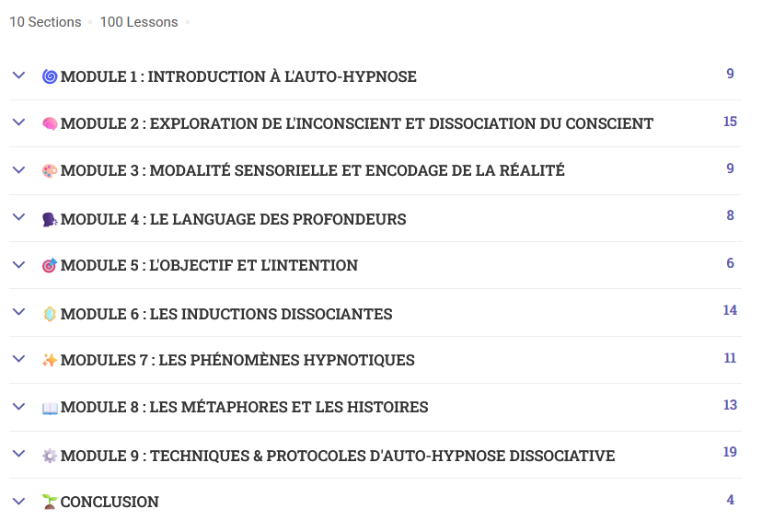Expand Module 9 using its chevron
Image resolution: width=762 pixels, height=532 pixels.
pos(18,454)
